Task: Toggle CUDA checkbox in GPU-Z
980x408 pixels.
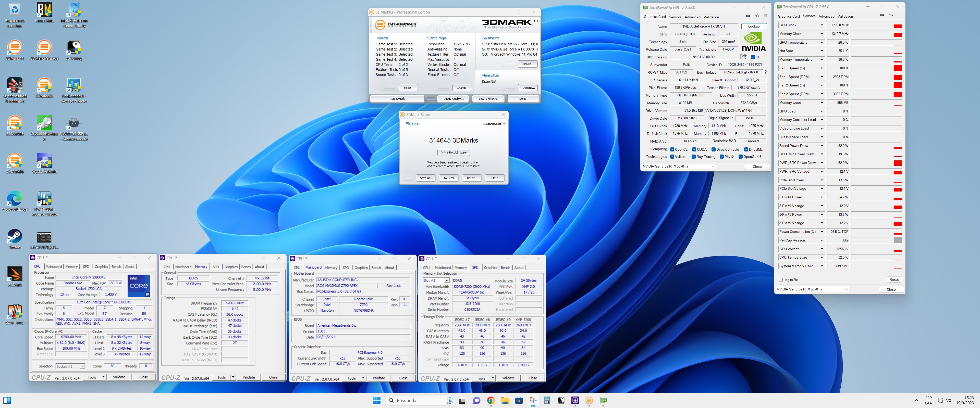Action: [694, 149]
